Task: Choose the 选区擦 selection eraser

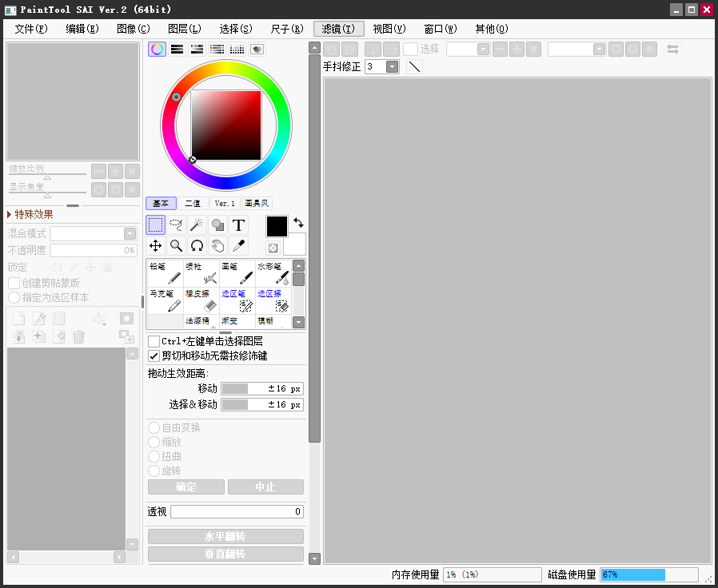Action: (273, 300)
